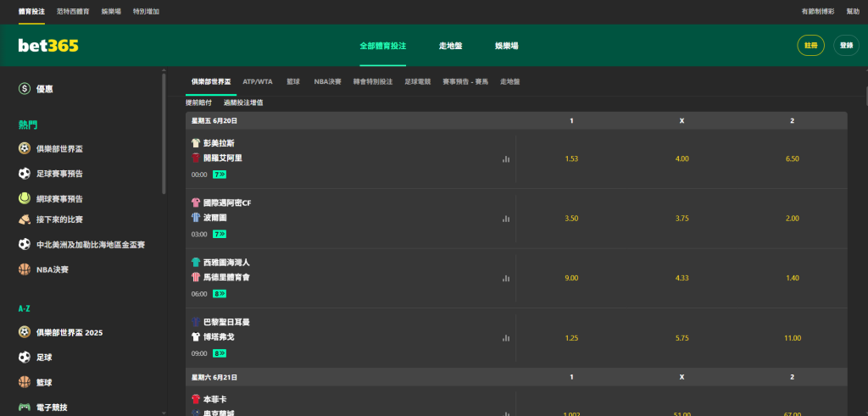The height and width of the screenshot is (416, 868).
Task: Click the 馬德里體育會 striped jersey icon
Action: click(196, 277)
